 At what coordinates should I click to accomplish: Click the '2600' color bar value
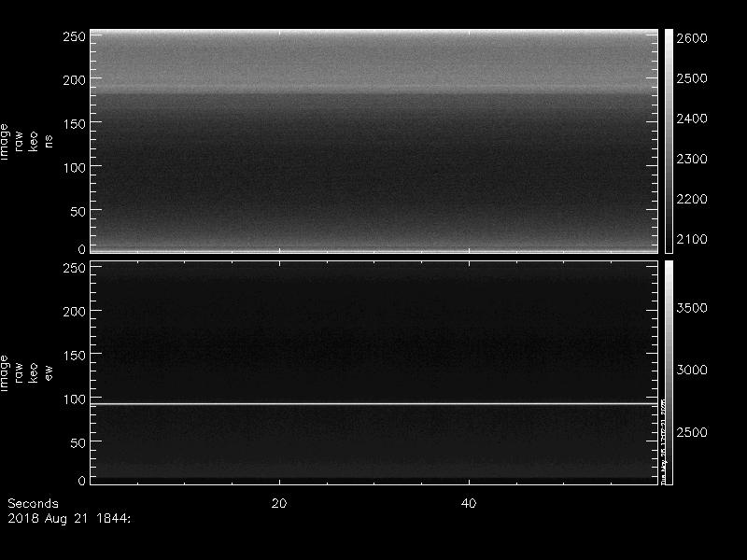tap(692, 38)
